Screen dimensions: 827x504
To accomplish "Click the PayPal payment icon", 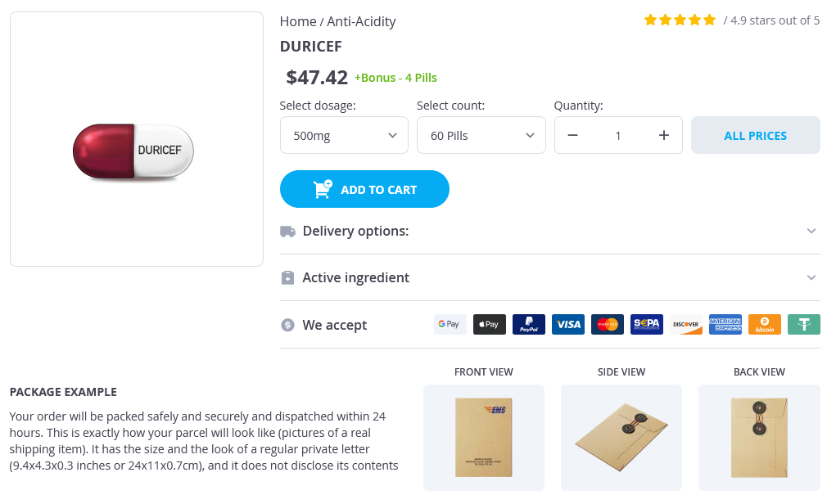I will coord(528,324).
